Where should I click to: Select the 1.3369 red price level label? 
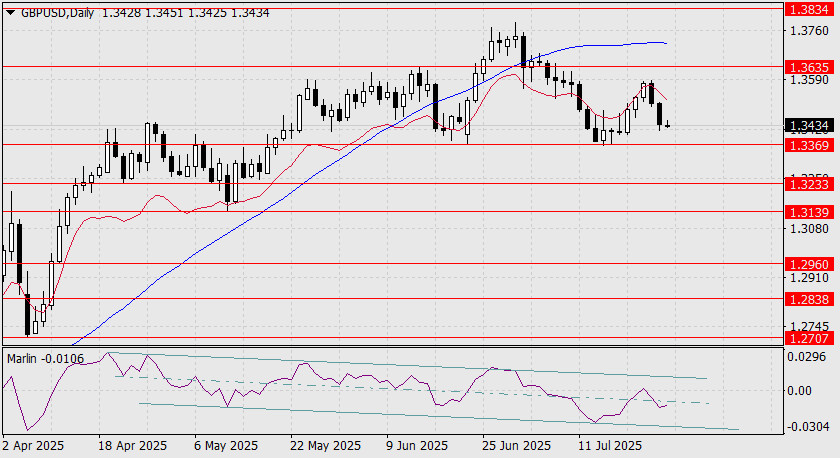[809, 145]
